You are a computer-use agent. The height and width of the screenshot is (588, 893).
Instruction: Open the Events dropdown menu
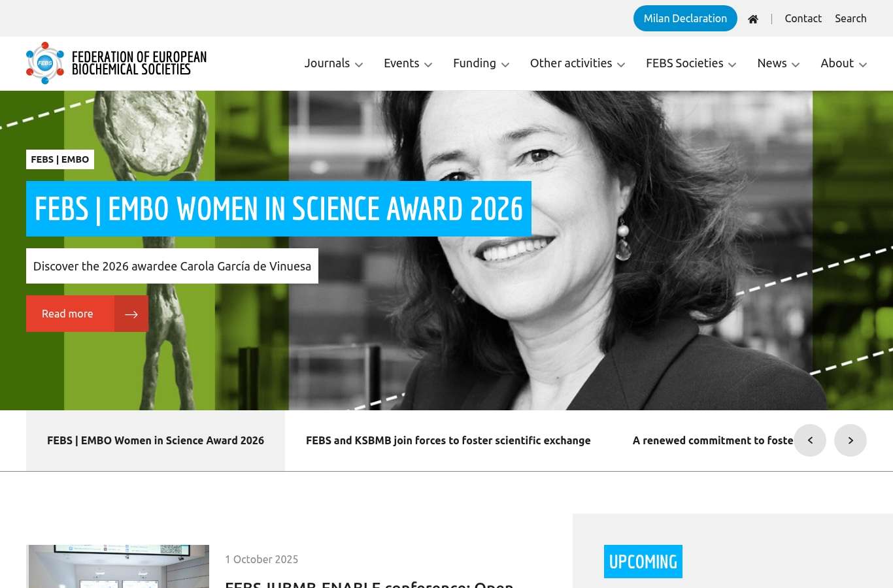click(x=408, y=63)
